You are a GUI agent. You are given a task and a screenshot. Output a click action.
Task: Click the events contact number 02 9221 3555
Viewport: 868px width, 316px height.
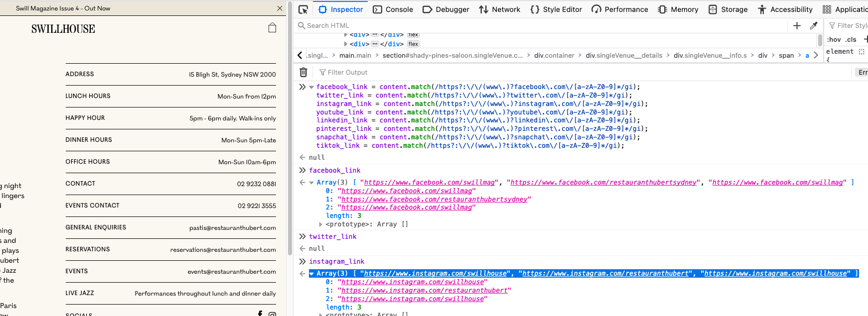click(257, 206)
